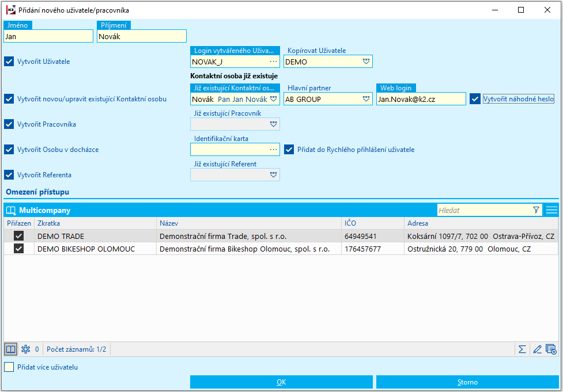Click the Omezení přístupu section heading
Screen dimensions: 563x392
(37, 192)
